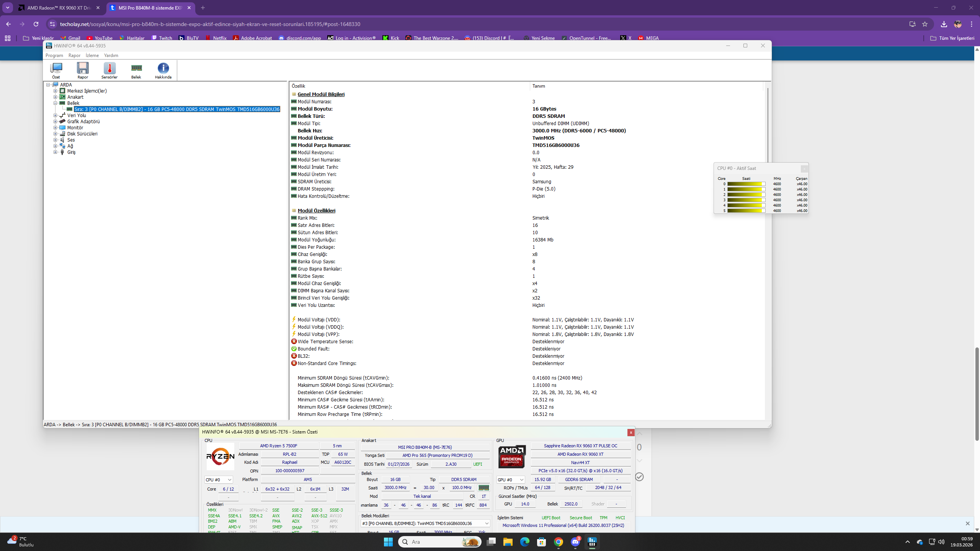Click the Bellek RAM-stick toolbar button
980x551 pixels.
(136, 70)
